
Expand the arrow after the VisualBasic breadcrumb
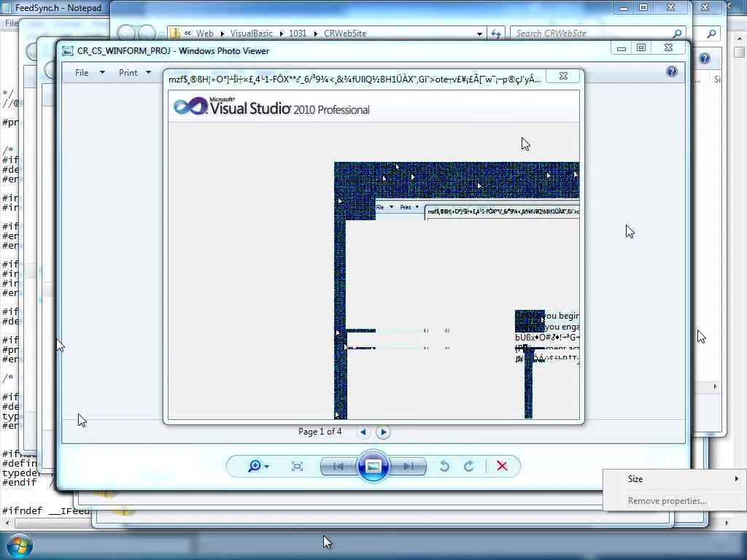(x=281, y=34)
